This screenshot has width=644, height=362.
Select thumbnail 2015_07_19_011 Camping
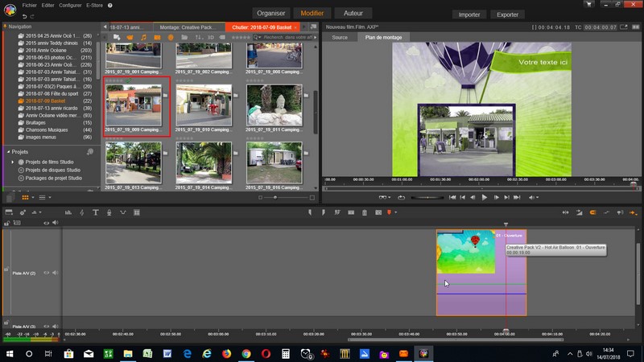coord(275,106)
